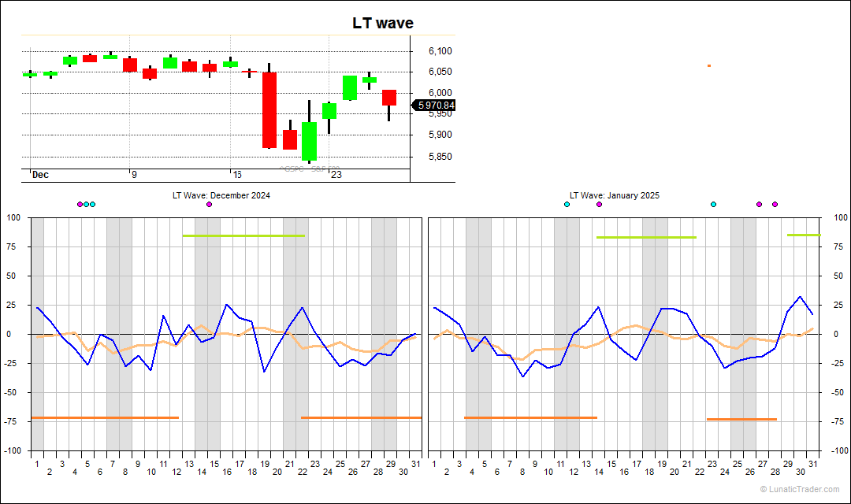Click the magenta moon marker above January 14

click(x=599, y=203)
